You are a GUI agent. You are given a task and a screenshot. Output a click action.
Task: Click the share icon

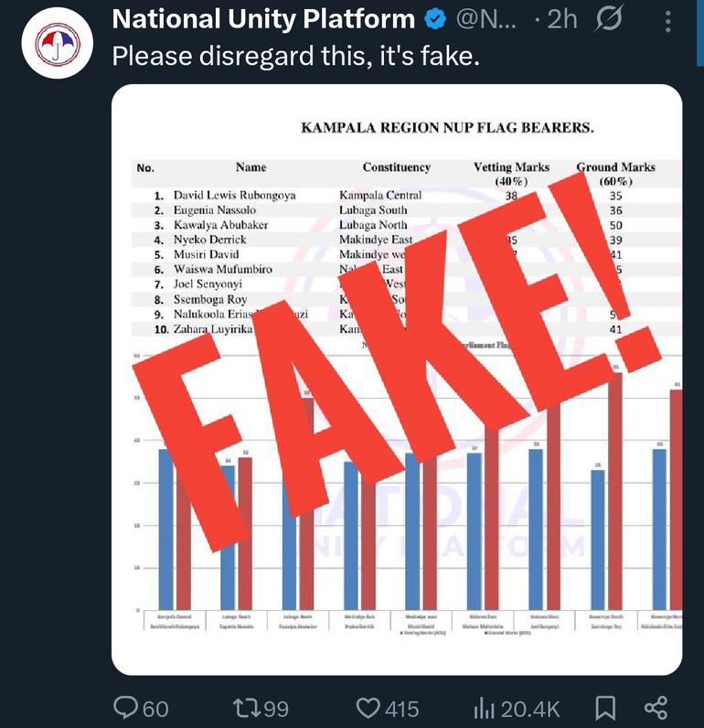click(x=656, y=707)
